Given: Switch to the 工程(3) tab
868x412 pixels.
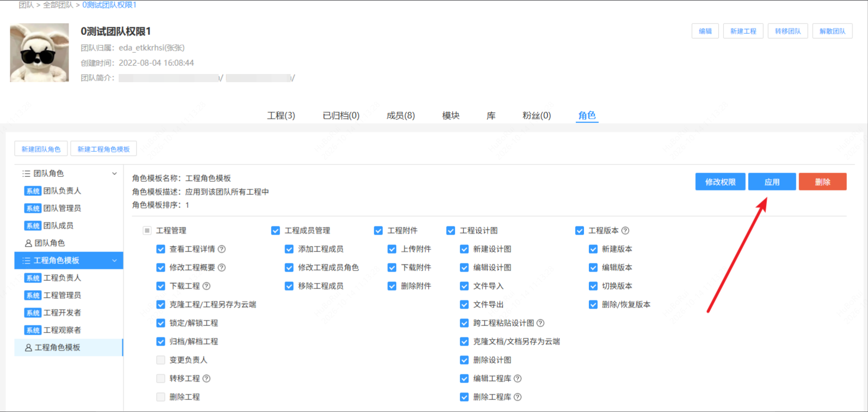Looking at the screenshot, I should click(x=281, y=115).
